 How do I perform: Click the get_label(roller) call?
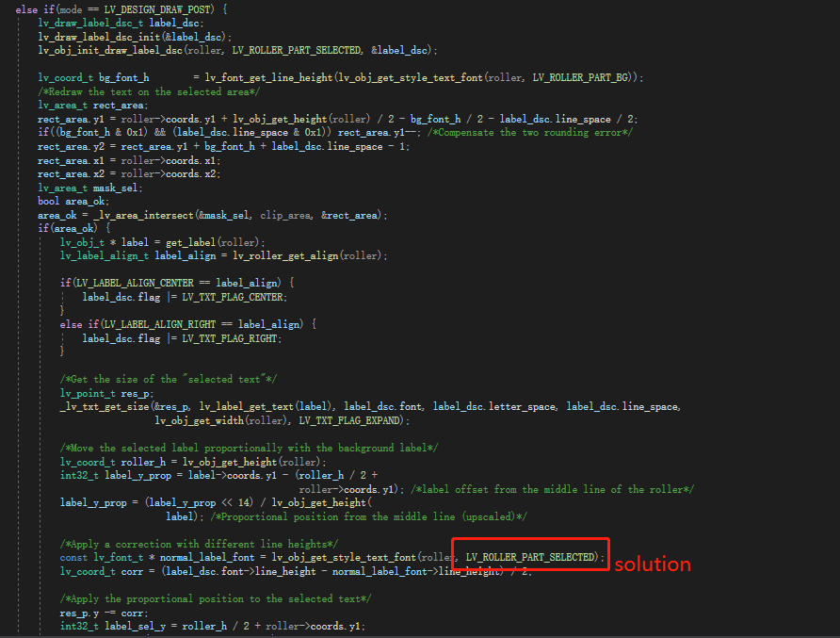pos(212,242)
